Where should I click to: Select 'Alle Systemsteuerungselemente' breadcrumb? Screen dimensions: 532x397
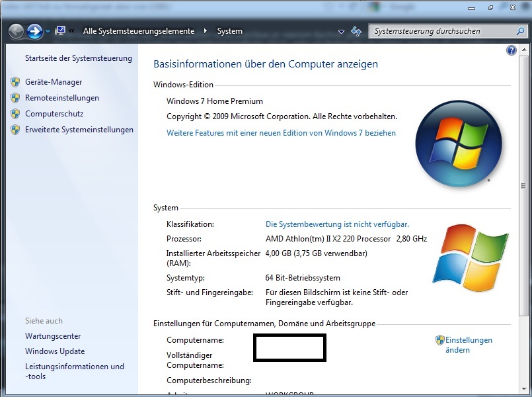pyautogui.click(x=138, y=31)
